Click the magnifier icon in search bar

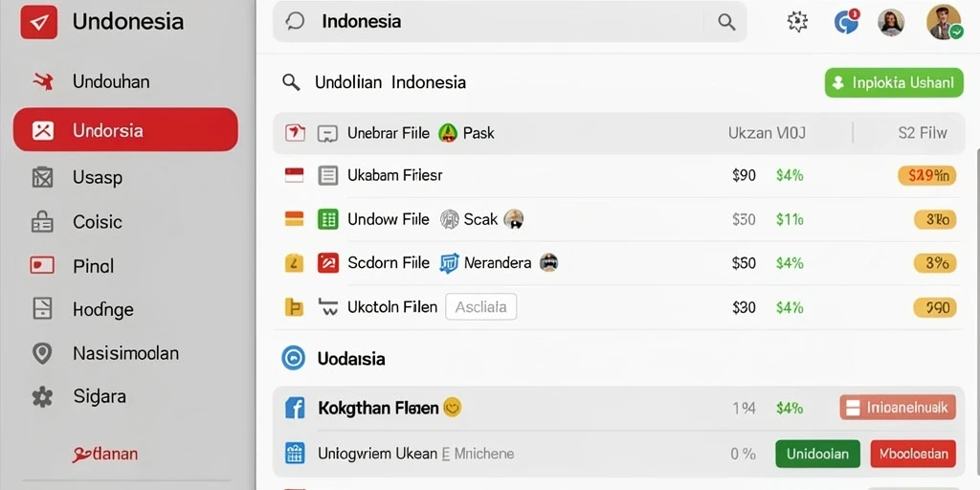[x=726, y=22]
